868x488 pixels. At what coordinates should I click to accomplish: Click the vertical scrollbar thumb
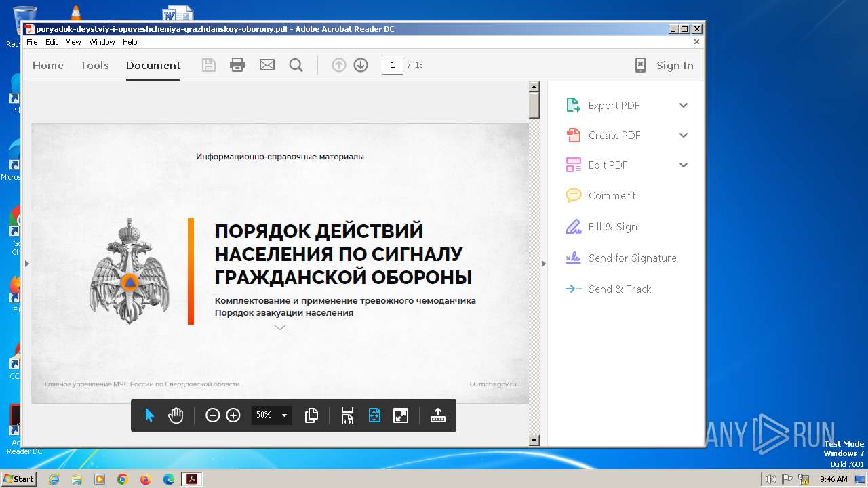pos(534,106)
